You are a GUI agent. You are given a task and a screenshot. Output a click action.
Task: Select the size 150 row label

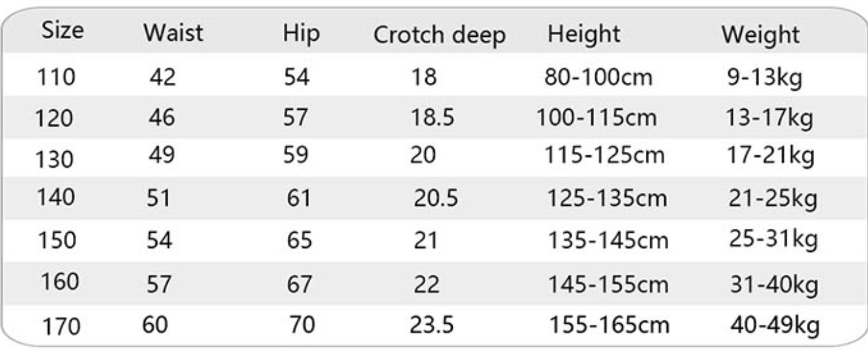pos(57,240)
